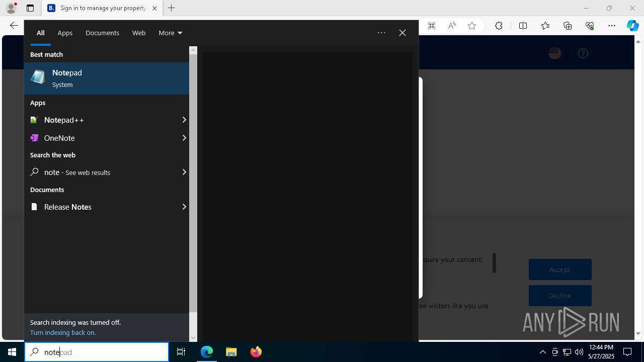Click the magnifier icon beside note web results
The width and height of the screenshot is (644, 362).
click(x=34, y=172)
